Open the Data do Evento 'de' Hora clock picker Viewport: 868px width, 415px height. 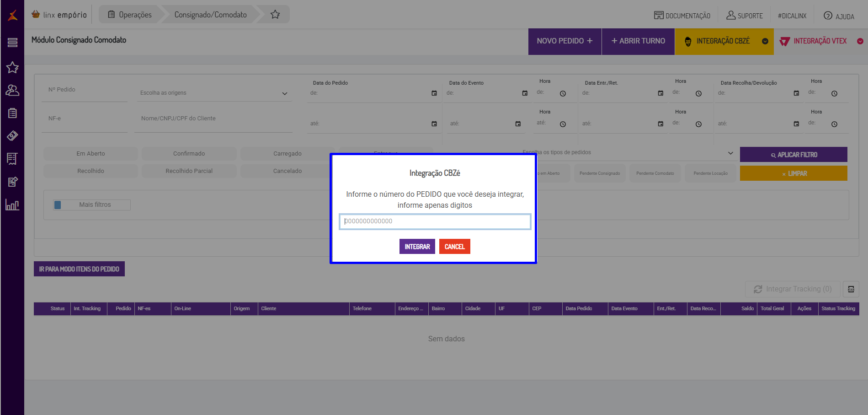coord(563,94)
